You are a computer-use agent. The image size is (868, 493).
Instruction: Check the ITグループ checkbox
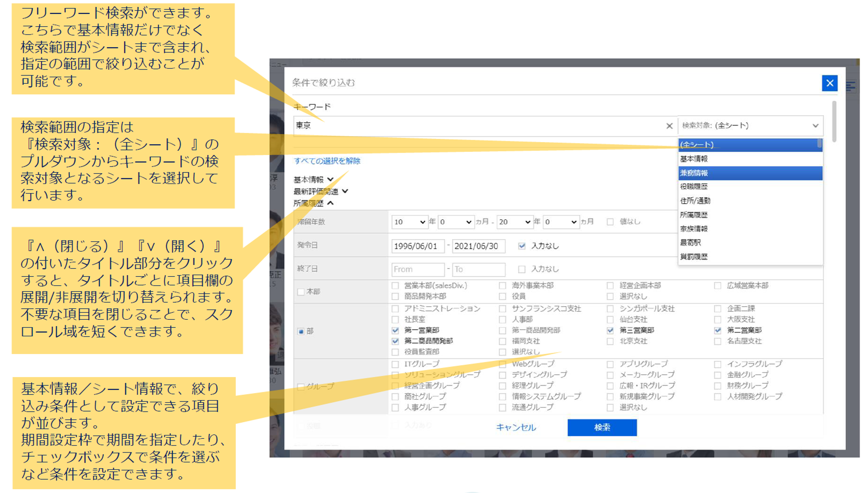pyautogui.click(x=395, y=364)
